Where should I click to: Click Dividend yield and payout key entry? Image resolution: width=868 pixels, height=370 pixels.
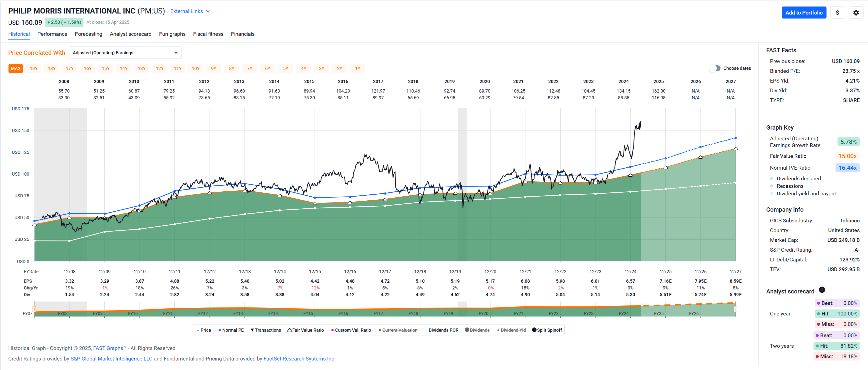803,194
